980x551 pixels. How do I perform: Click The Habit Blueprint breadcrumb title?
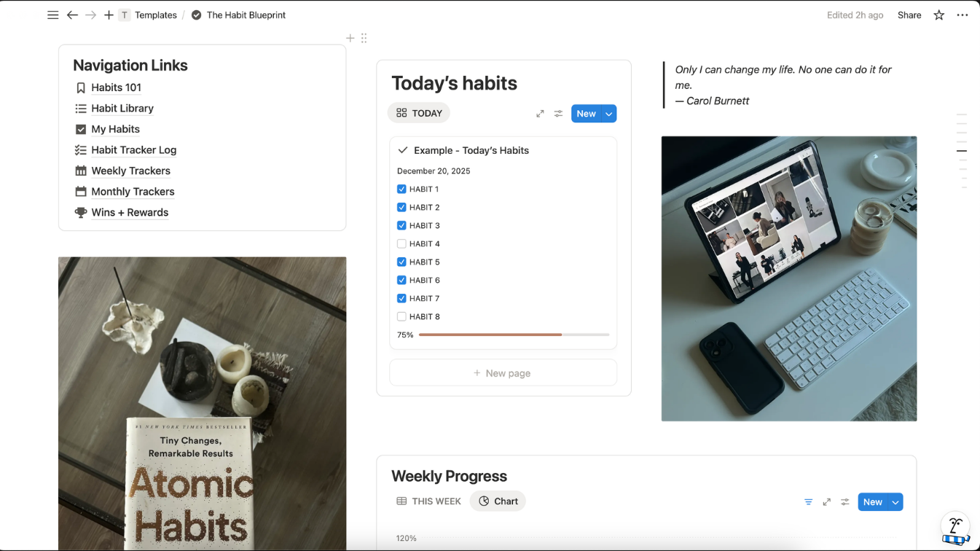click(x=246, y=15)
